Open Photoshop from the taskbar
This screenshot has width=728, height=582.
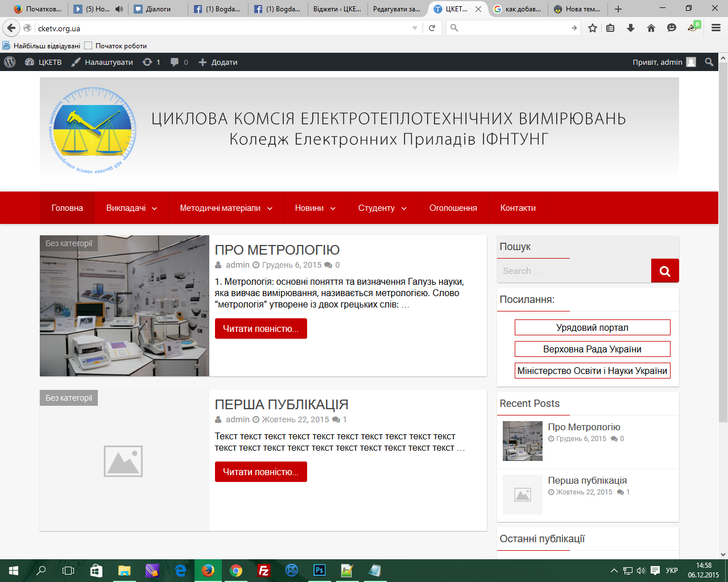click(320, 570)
